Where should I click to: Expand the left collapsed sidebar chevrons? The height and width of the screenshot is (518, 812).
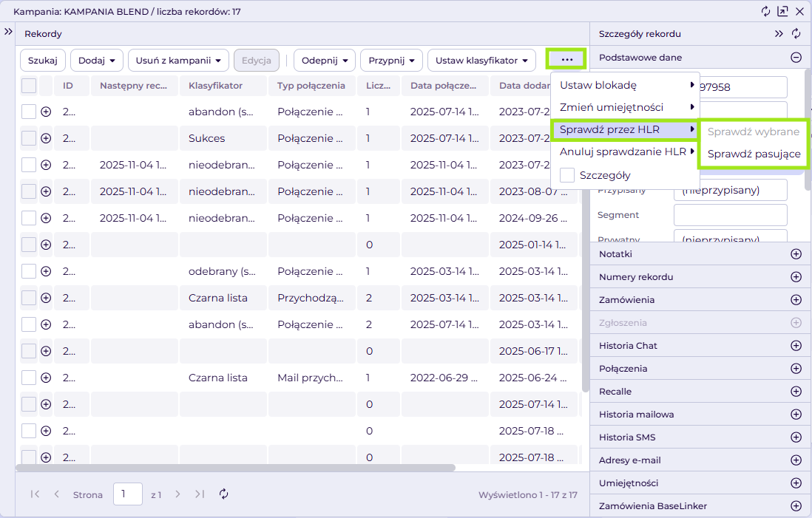pos(8,32)
